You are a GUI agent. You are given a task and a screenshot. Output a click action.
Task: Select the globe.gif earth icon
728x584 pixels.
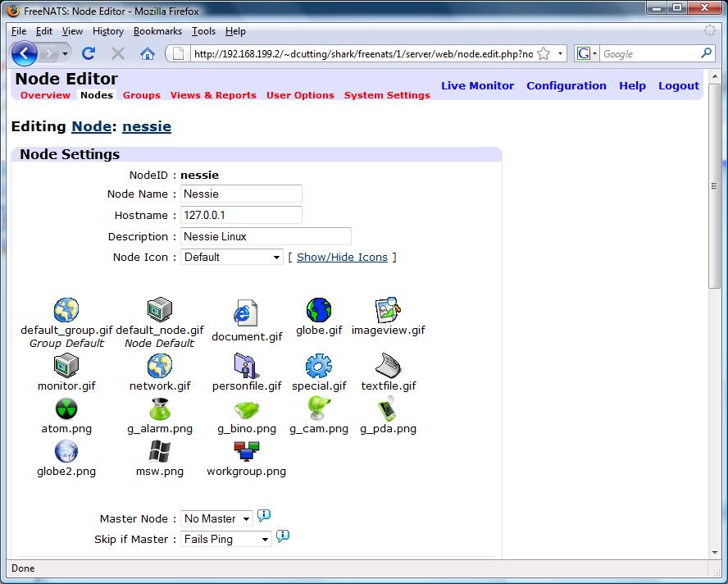(318, 310)
